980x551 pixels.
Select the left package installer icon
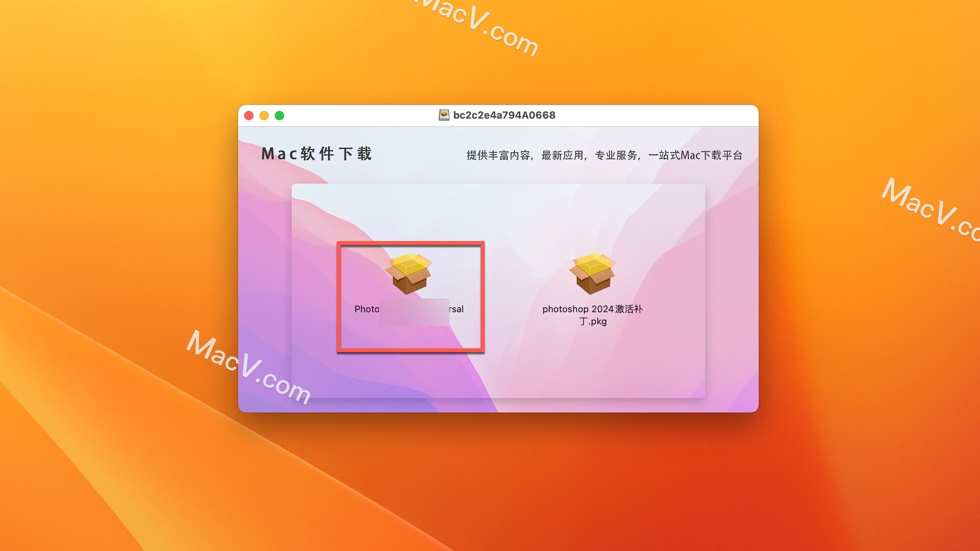pyautogui.click(x=409, y=276)
